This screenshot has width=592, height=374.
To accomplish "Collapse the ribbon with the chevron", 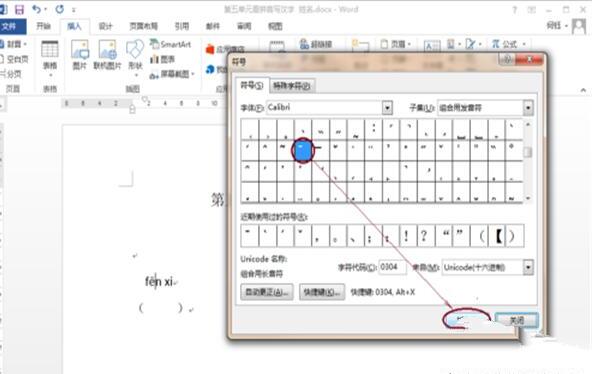I will 583,90.
